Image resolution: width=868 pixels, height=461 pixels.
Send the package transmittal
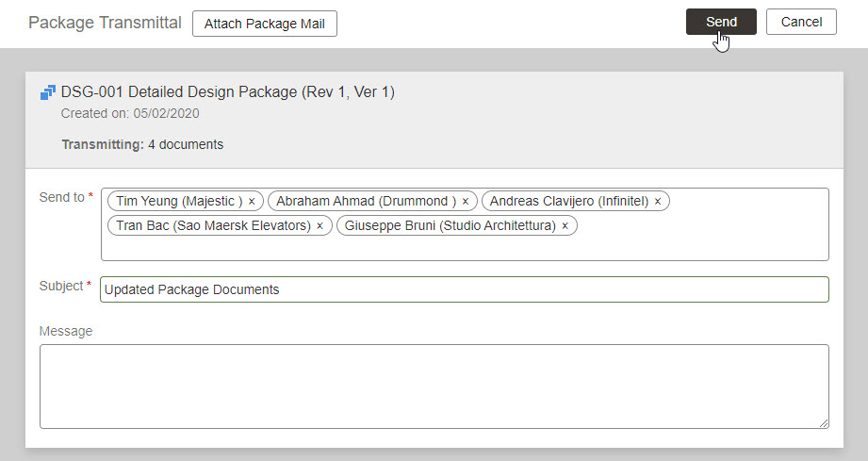click(x=721, y=22)
